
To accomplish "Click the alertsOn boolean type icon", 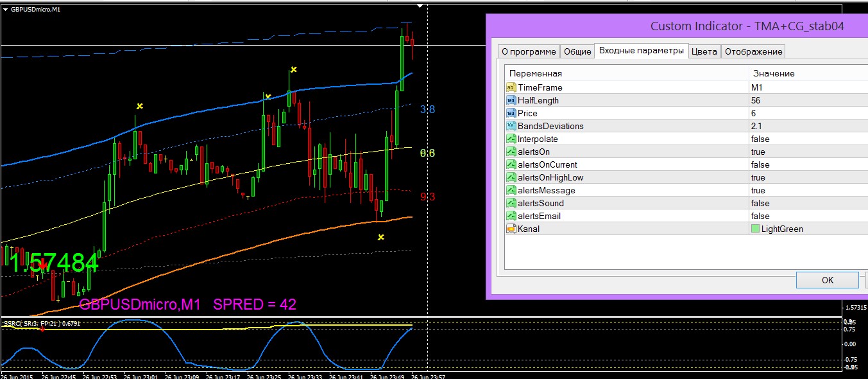I will click(x=511, y=152).
